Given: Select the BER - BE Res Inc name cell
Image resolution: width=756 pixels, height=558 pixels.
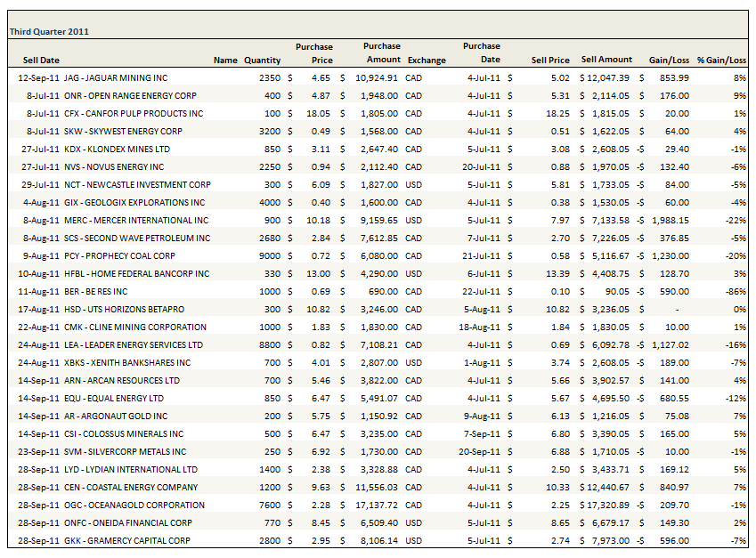Looking at the screenshot, I should tap(95, 291).
